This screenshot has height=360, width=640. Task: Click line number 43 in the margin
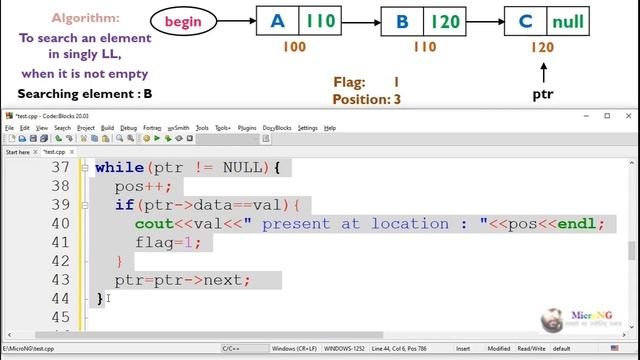(60, 280)
